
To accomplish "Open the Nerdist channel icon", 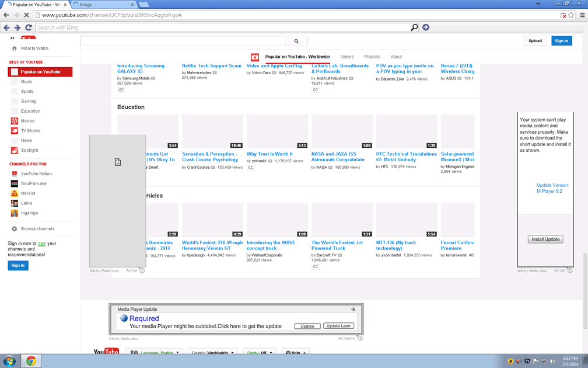I will [x=15, y=193].
